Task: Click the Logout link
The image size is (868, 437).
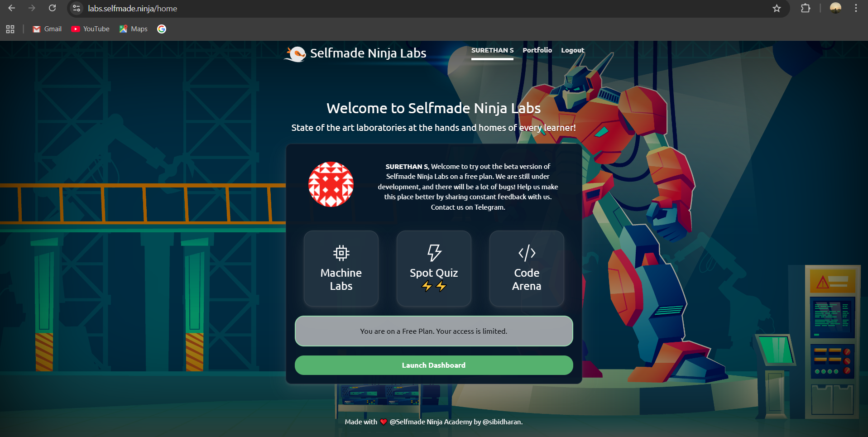Action: tap(572, 50)
